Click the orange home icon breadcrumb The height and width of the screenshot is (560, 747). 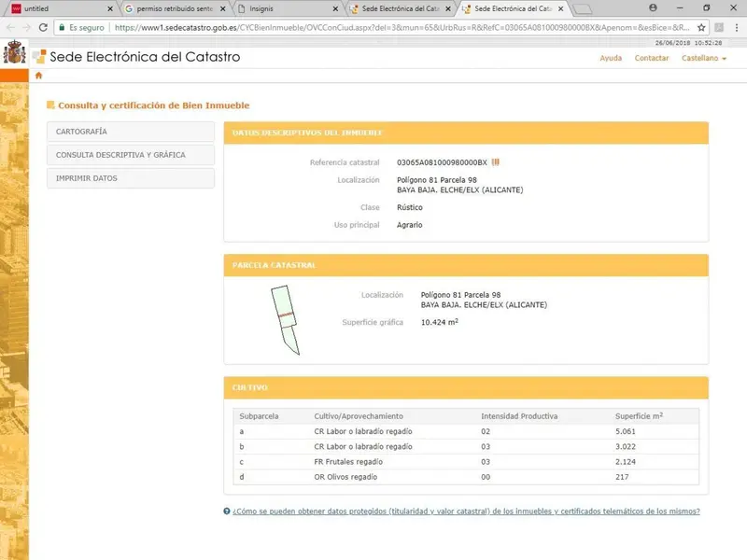(x=38, y=76)
